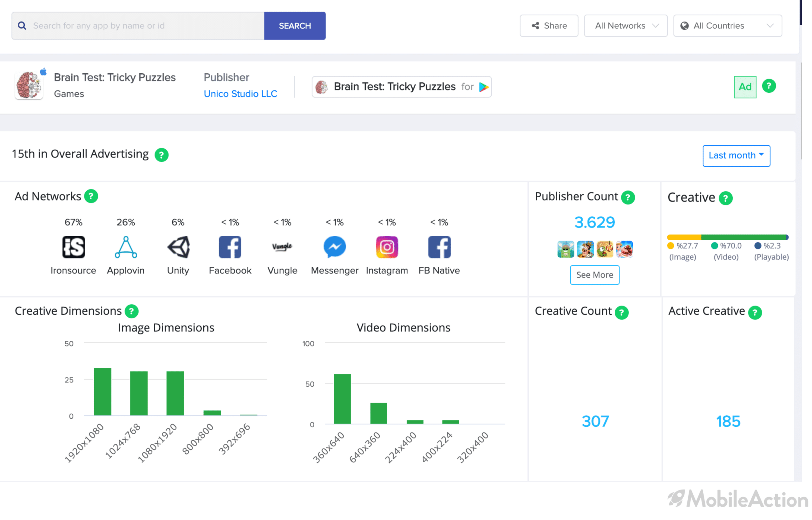Open second publisher app thumbnail
812x520 pixels.
(x=585, y=249)
